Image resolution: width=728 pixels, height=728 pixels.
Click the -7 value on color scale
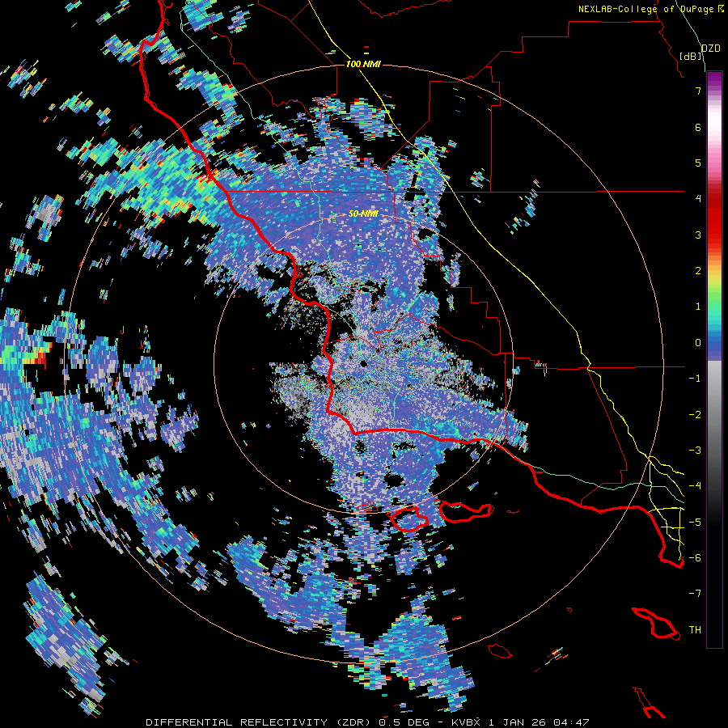[x=695, y=594]
